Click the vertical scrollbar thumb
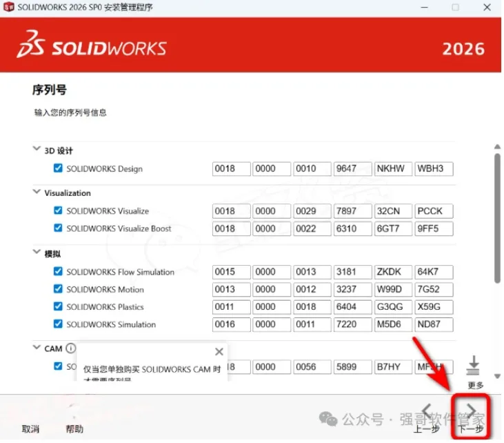 point(497,218)
